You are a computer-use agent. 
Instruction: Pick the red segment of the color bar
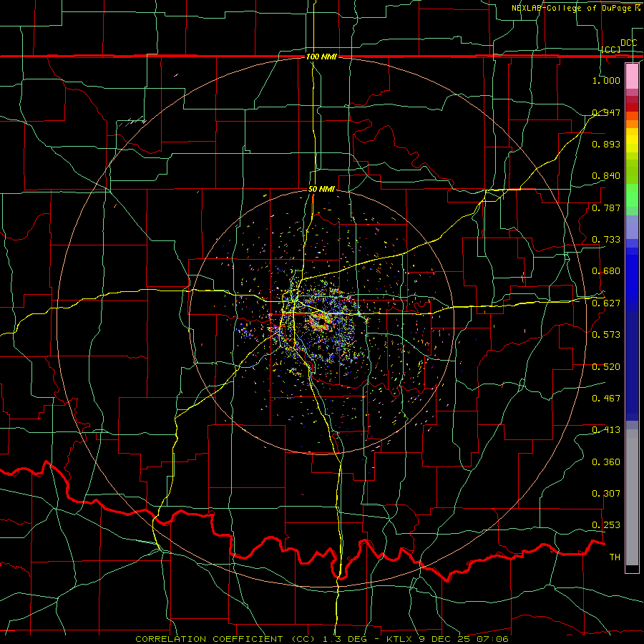(x=632, y=107)
